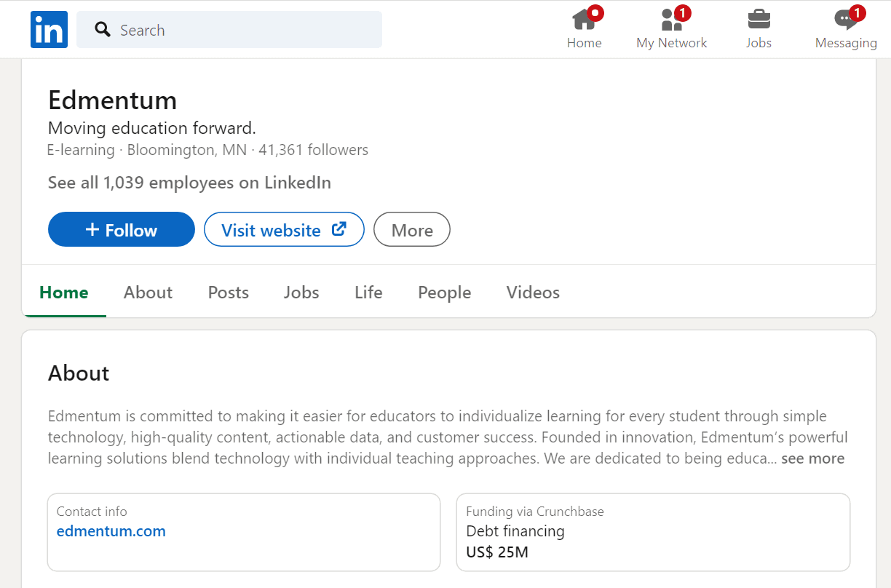The height and width of the screenshot is (588, 891).
Task: Click the Messaging label in navigation bar
Action: [x=846, y=43]
